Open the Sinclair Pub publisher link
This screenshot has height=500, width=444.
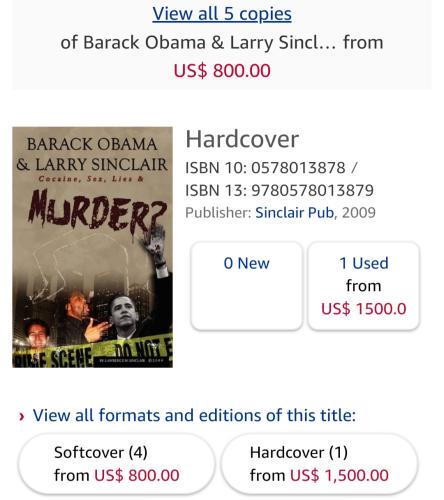click(295, 213)
